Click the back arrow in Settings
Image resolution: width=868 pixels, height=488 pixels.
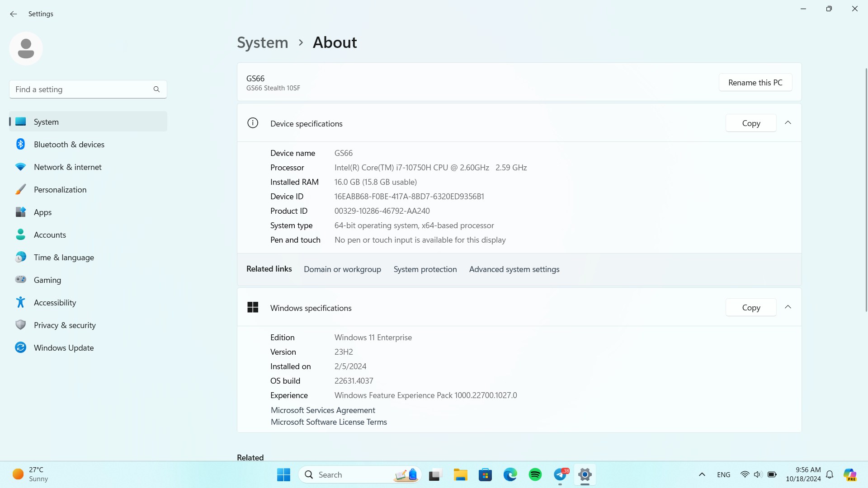tap(14, 14)
